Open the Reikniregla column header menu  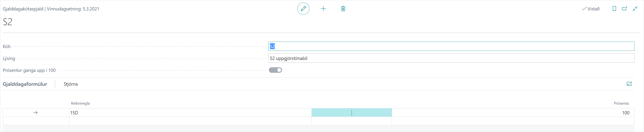click(x=80, y=103)
